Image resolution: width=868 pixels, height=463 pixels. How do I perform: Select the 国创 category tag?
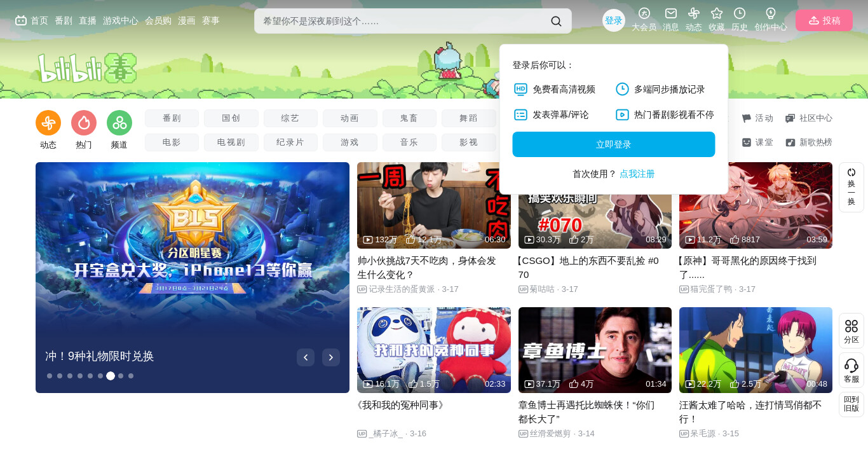231,118
